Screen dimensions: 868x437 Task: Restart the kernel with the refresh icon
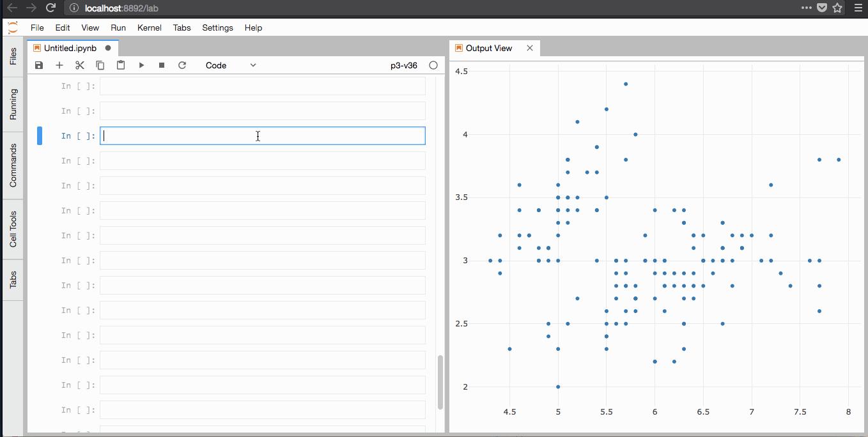(182, 65)
